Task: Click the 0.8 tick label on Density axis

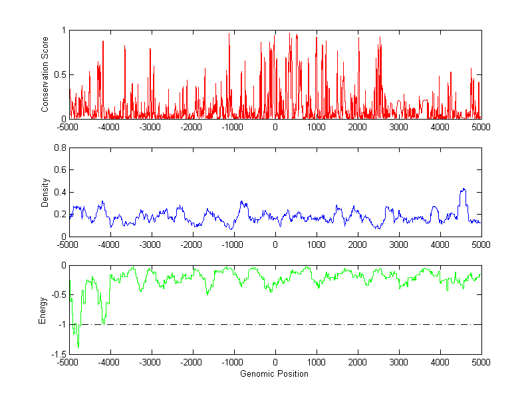Action: 60,148
